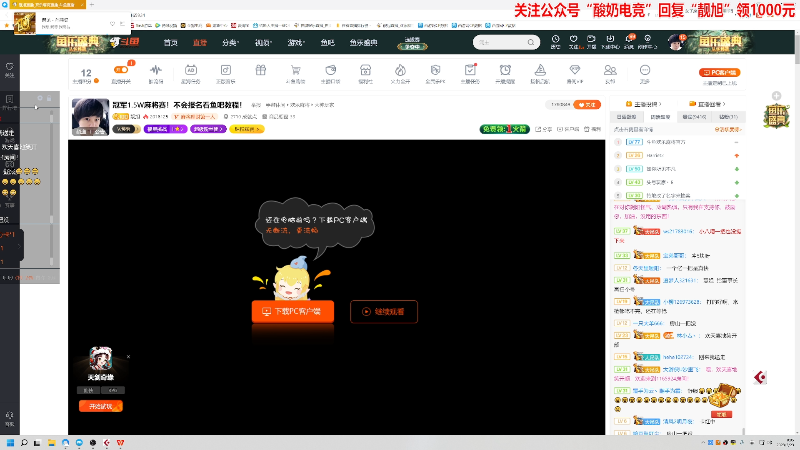Click the follow heart icon in header

[x=573, y=41]
